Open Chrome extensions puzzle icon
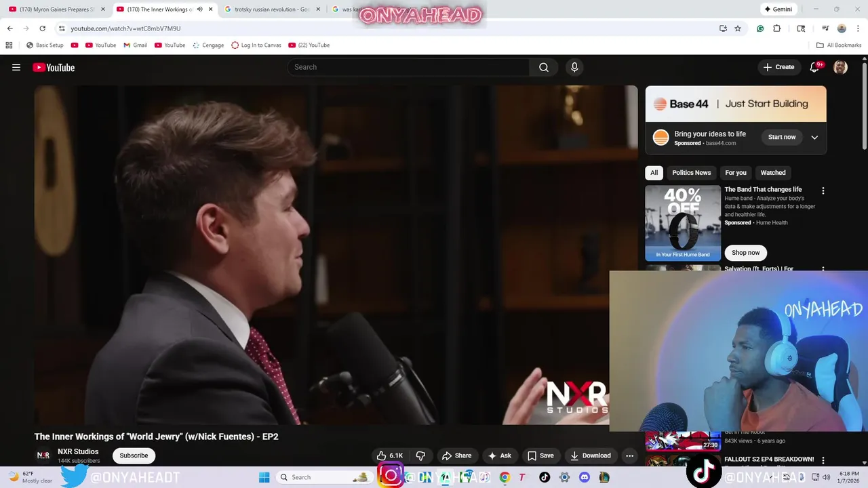Viewport: 868px width, 488px height. click(777, 28)
